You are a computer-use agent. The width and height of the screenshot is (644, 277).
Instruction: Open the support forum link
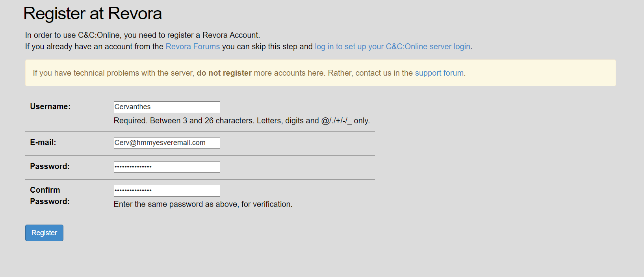click(x=439, y=73)
